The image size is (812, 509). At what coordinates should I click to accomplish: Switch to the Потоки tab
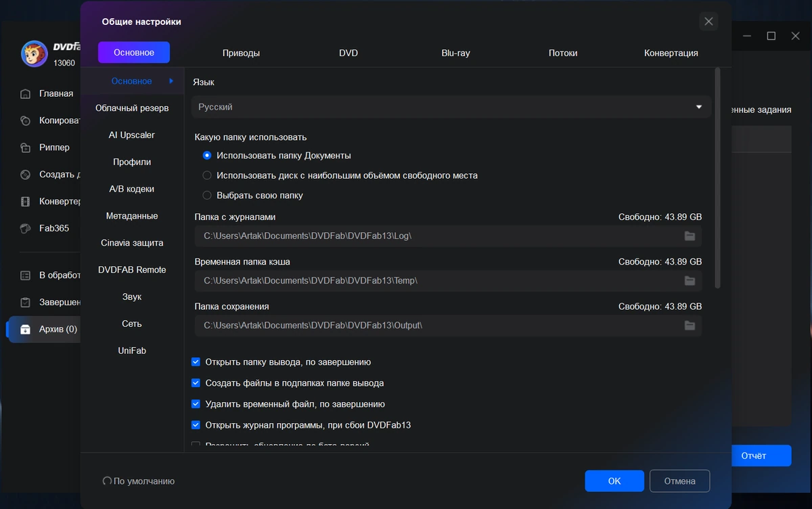point(563,53)
